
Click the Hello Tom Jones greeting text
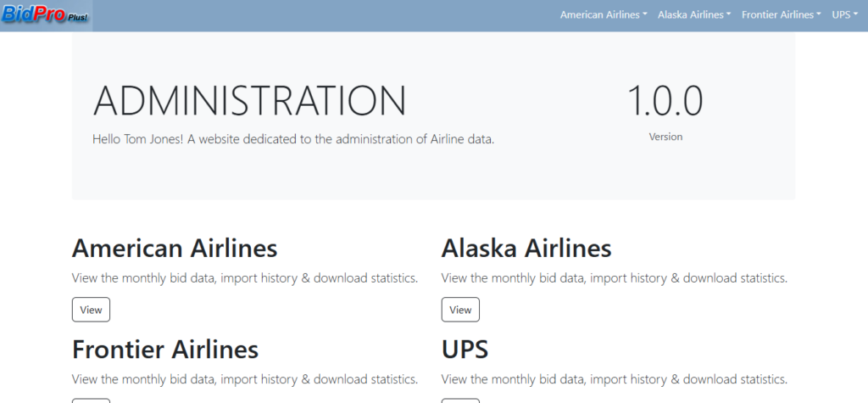point(293,138)
